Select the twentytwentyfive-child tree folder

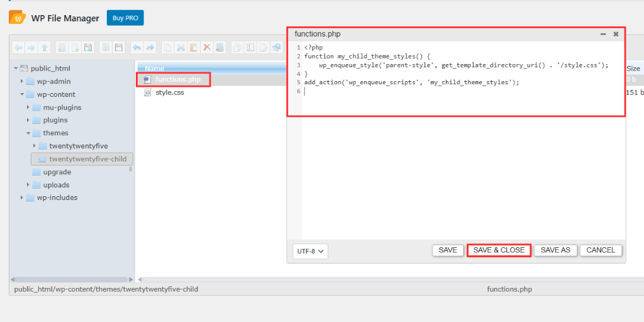[x=82, y=159]
